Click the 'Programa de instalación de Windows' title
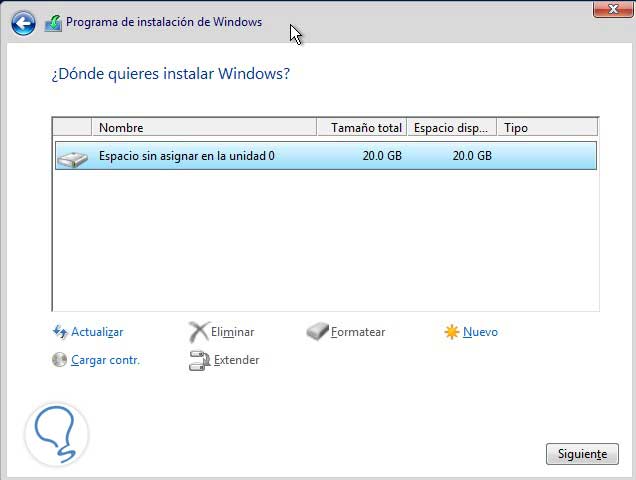Viewport: 636px width, 480px height. click(164, 22)
